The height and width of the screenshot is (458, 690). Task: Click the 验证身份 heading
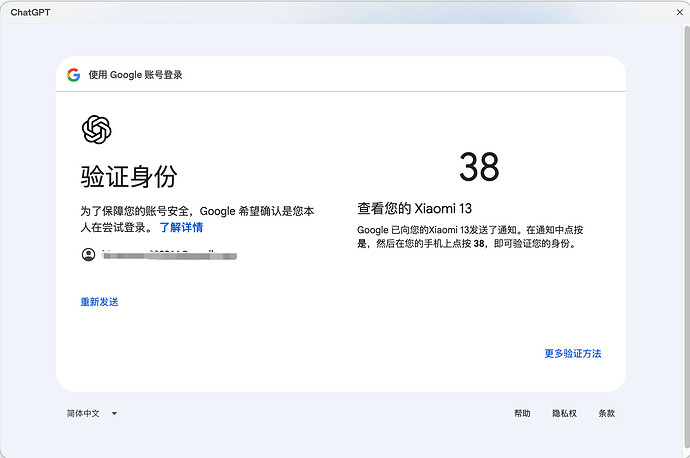[129, 176]
